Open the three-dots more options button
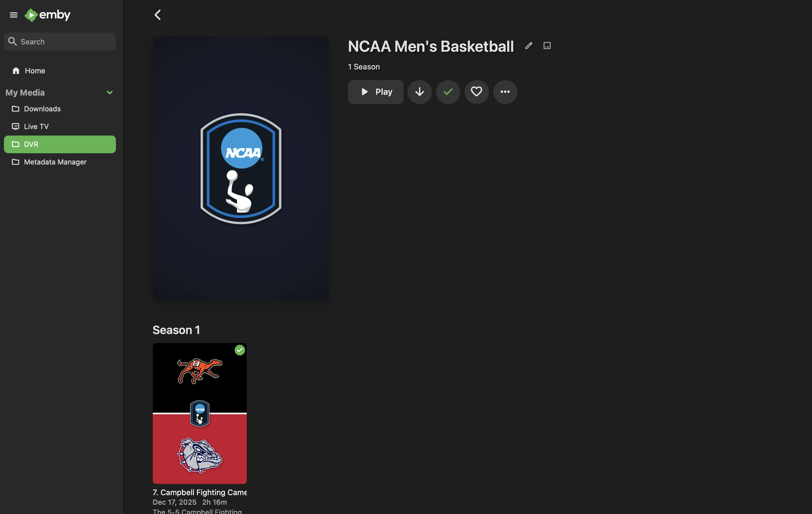The image size is (812, 514). click(505, 92)
